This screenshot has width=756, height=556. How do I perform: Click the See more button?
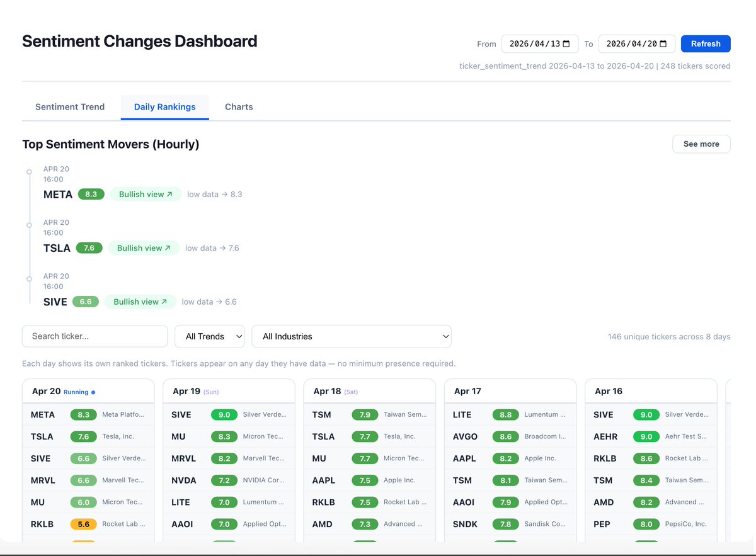tap(701, 144)
